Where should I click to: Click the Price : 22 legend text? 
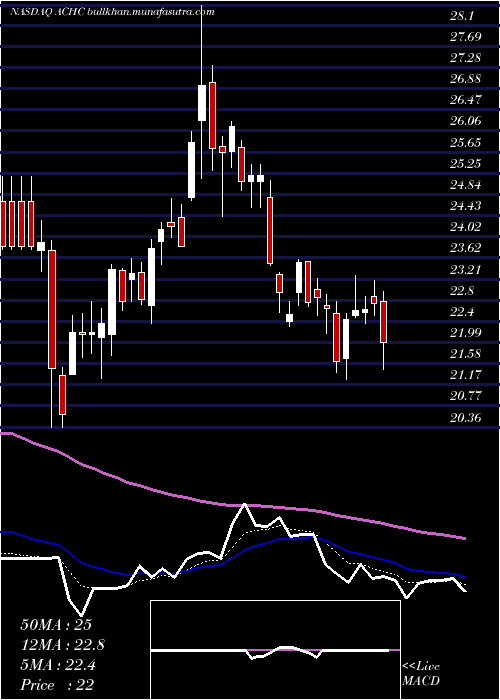pos(57,685)
